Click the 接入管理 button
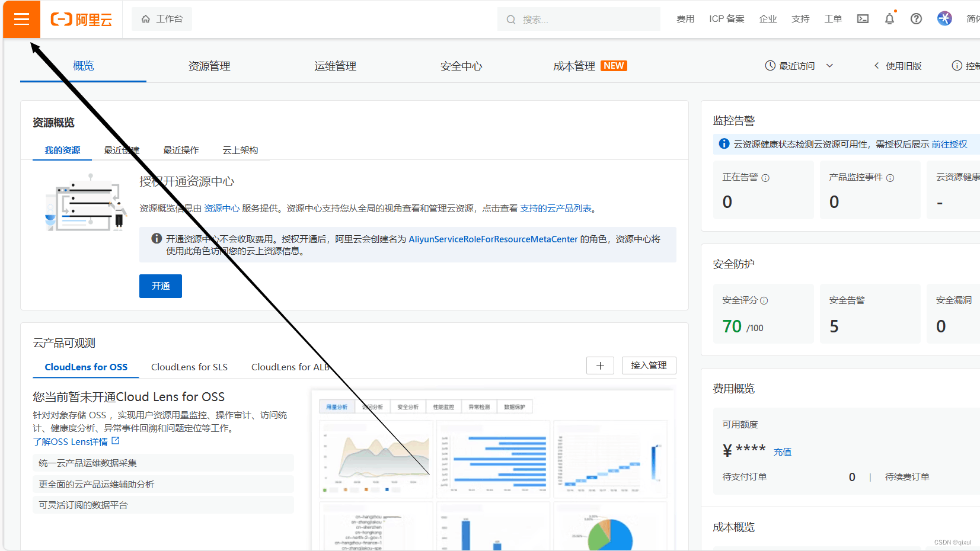Screen dimensions: 980x551 [x=649, y=366]
